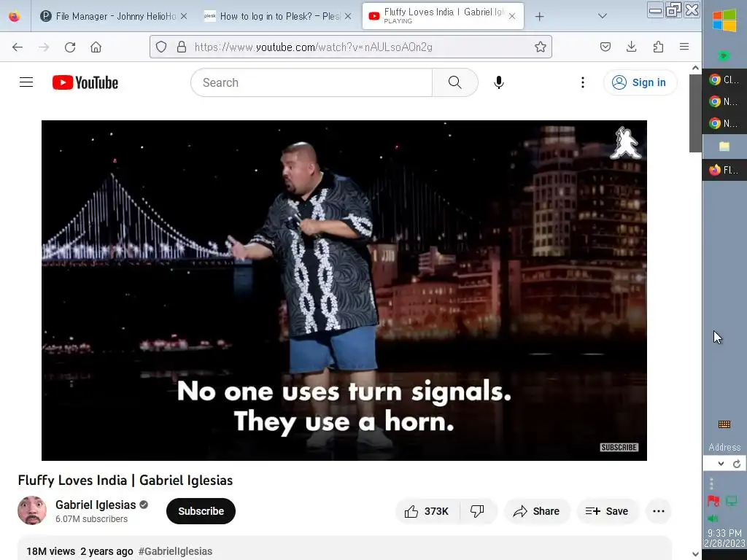Click the #GabrielIglesias hashtag link

pos(175,551)
